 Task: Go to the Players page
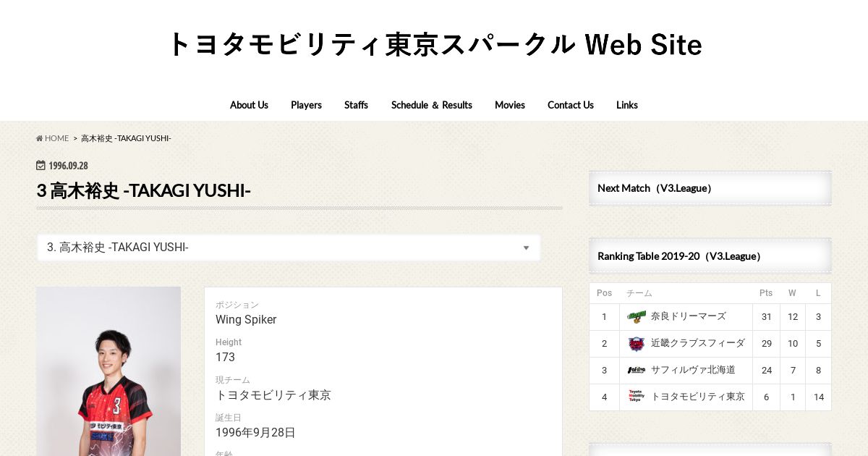click(306, 105)
